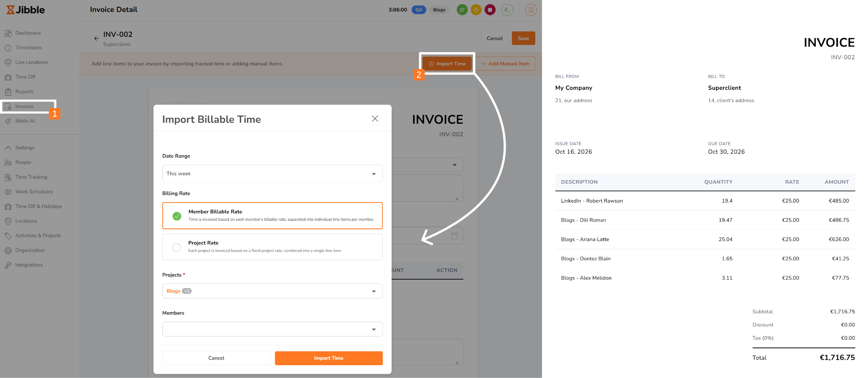868x378 pixels.
Task: Click Add Manual Item button
Action: pos(505,64)
